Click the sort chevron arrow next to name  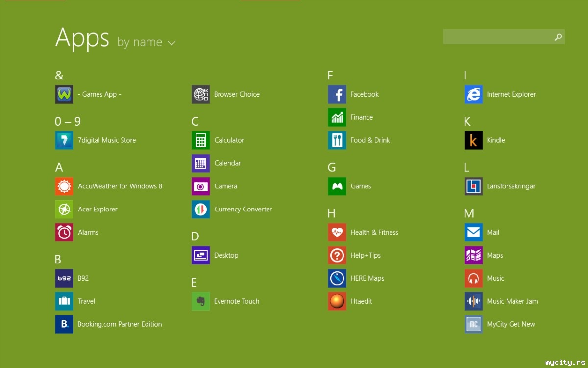(x=171, y=43)
